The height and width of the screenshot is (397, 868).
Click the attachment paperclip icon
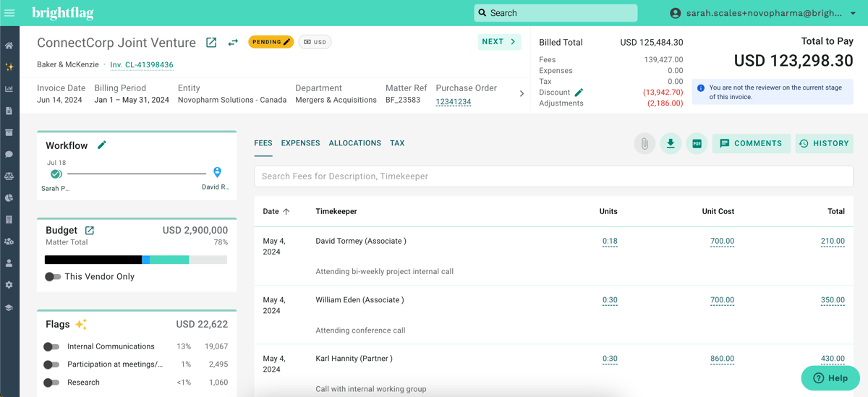tap(644, 144)
